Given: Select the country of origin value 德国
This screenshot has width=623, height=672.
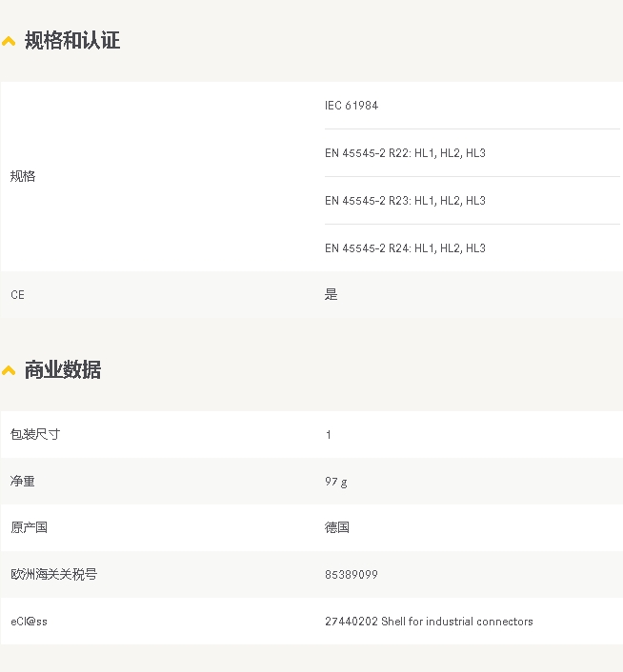Looking at the screenshot, I should tap(337, 527).
